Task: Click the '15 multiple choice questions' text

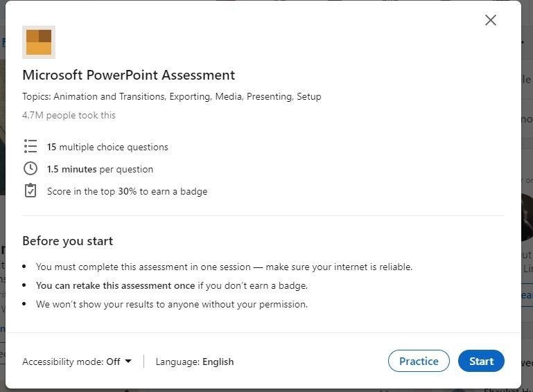Action: (107, 147)
